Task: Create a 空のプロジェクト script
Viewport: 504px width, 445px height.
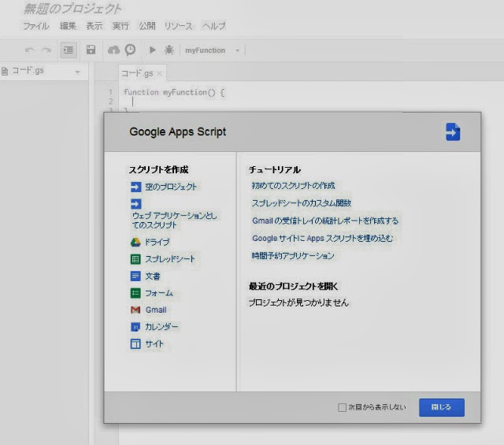Action: [x=171, y=187]
